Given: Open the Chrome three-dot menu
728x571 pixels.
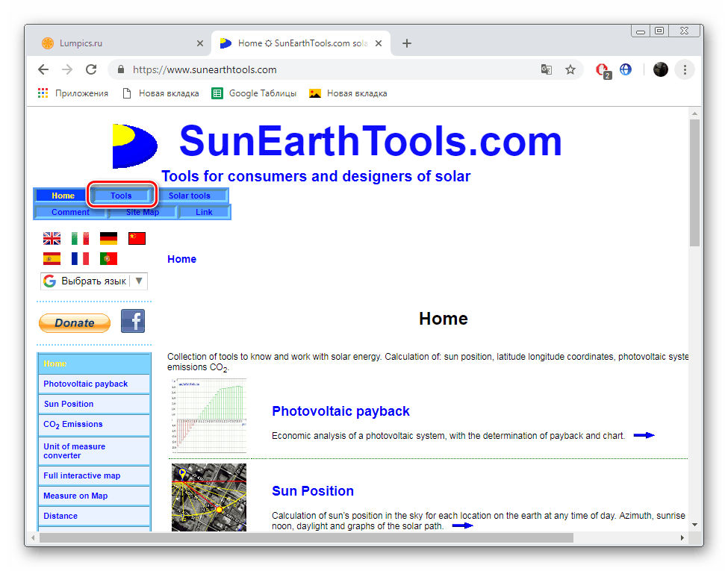Looking at the screenshot, I should coord(685,69).
